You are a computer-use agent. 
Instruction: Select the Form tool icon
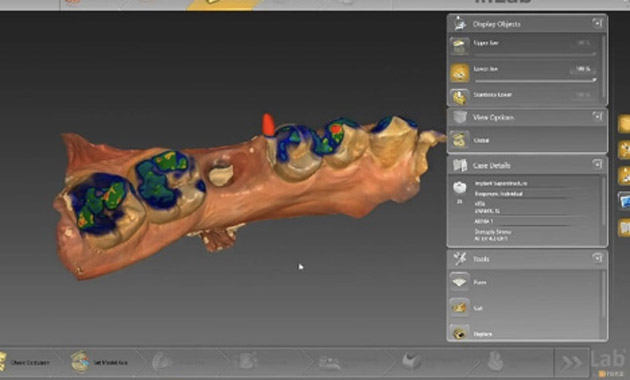pos(459,282)
